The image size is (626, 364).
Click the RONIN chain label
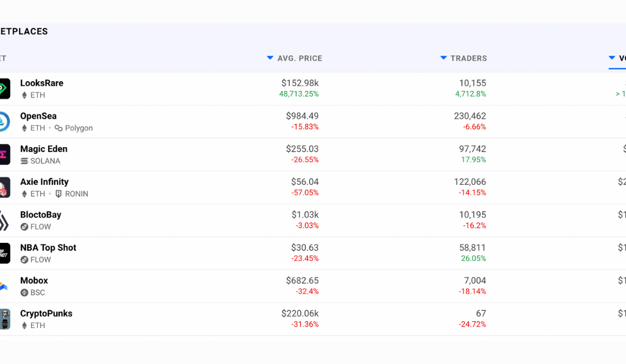tap(77, 194)
